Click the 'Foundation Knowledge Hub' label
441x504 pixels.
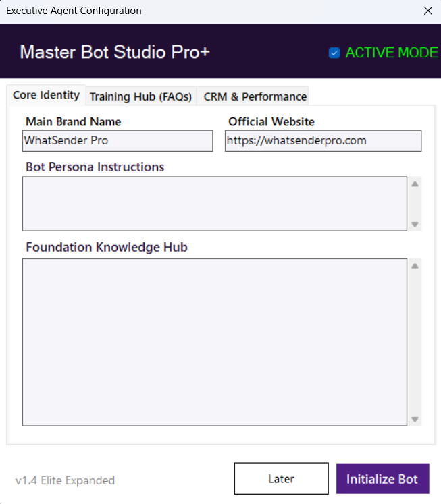coord(107,247)
